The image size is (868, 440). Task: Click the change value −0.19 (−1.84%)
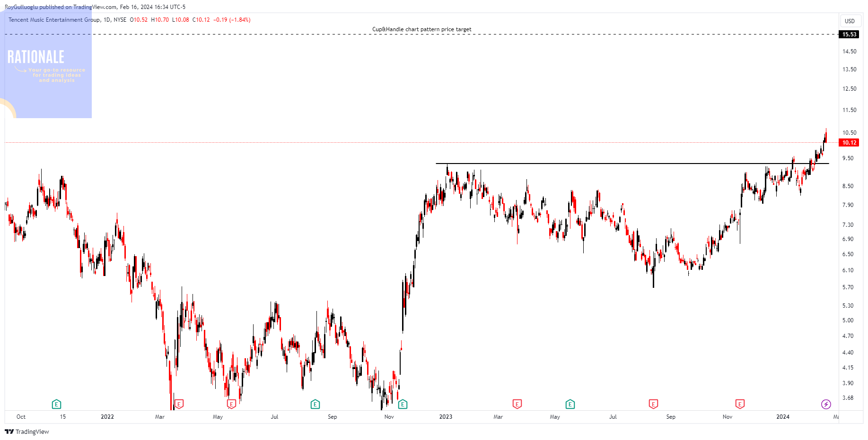point(232,20)
